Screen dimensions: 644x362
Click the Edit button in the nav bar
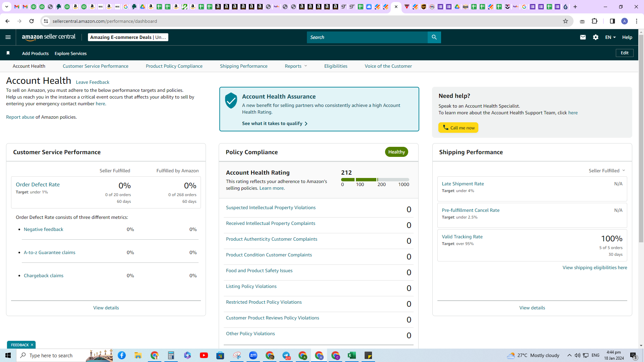point(625,53)
